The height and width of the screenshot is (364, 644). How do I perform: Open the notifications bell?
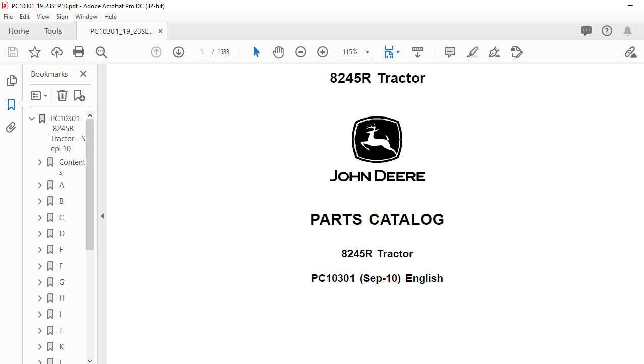coord(627,31)
